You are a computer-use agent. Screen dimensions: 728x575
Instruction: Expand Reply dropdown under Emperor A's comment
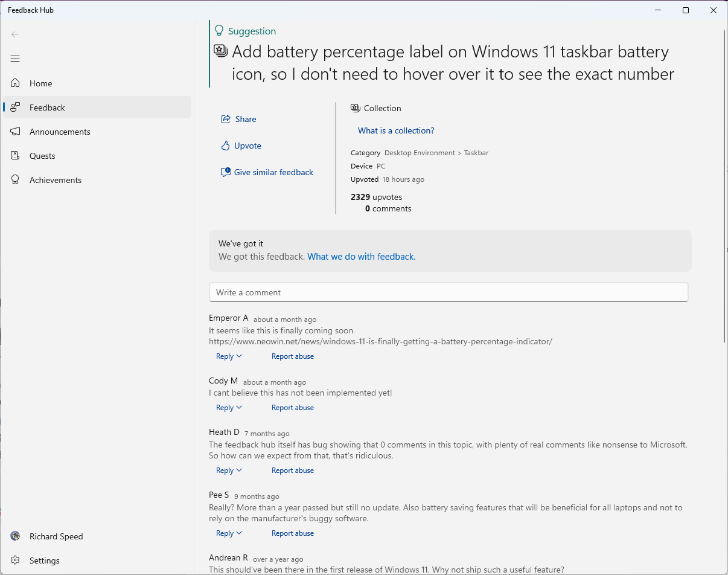click(x=229, y=356)
